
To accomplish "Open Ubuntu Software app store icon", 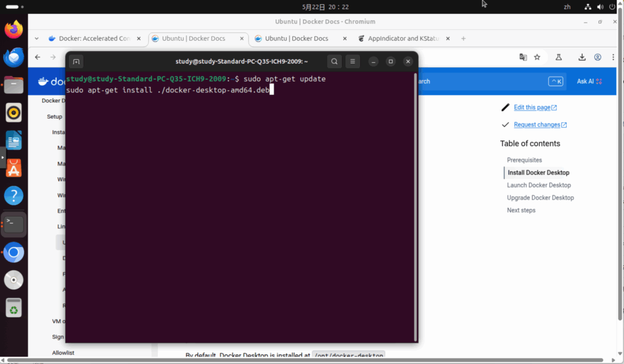I will pos(13,168).
